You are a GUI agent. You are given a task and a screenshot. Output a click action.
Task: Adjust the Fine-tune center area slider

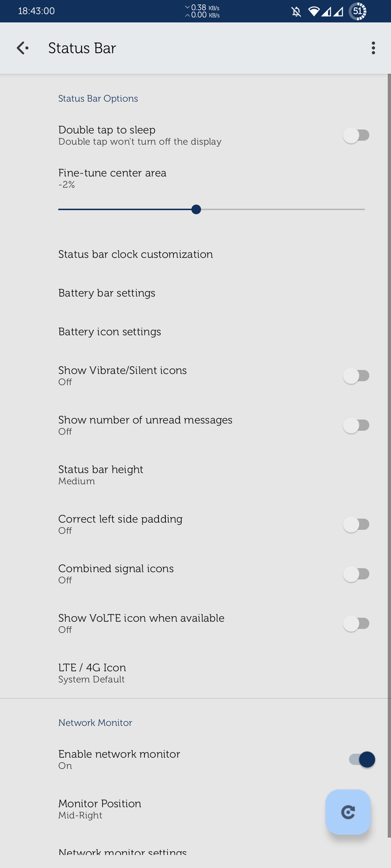(196, 209)
